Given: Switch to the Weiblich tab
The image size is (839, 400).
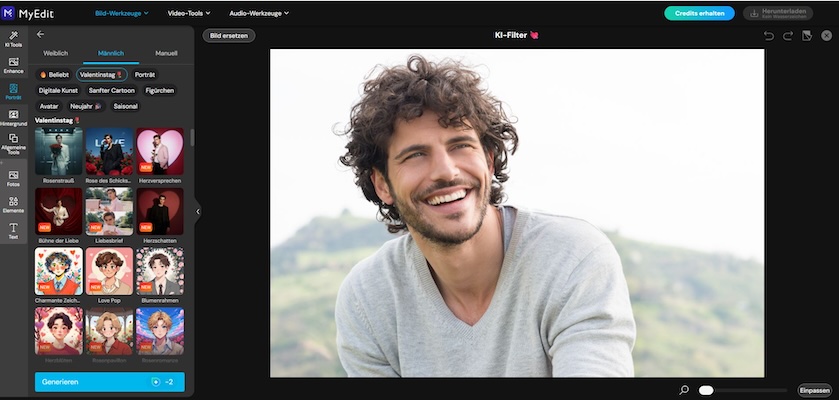Looking at the screenshot, I should coord(56,53).
